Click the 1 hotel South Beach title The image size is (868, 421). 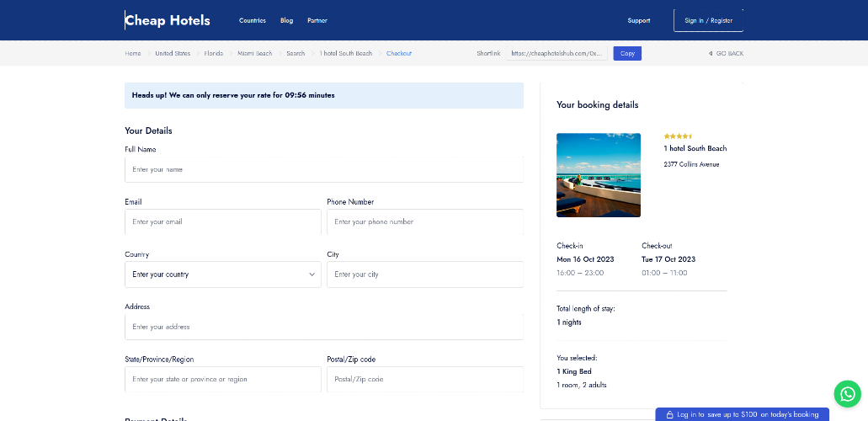[695, 148]
